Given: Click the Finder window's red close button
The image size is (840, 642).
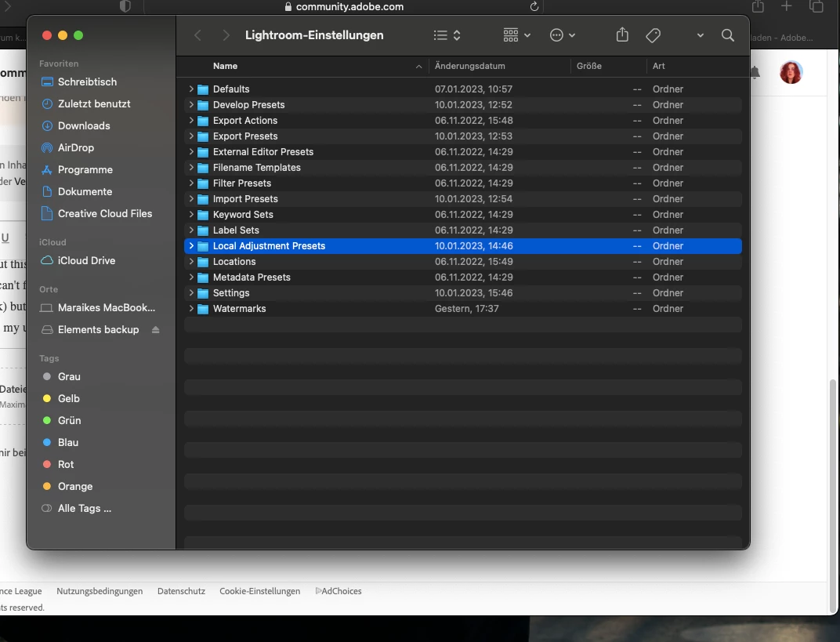Looking at the screenshot, I should tap(47, 35).
